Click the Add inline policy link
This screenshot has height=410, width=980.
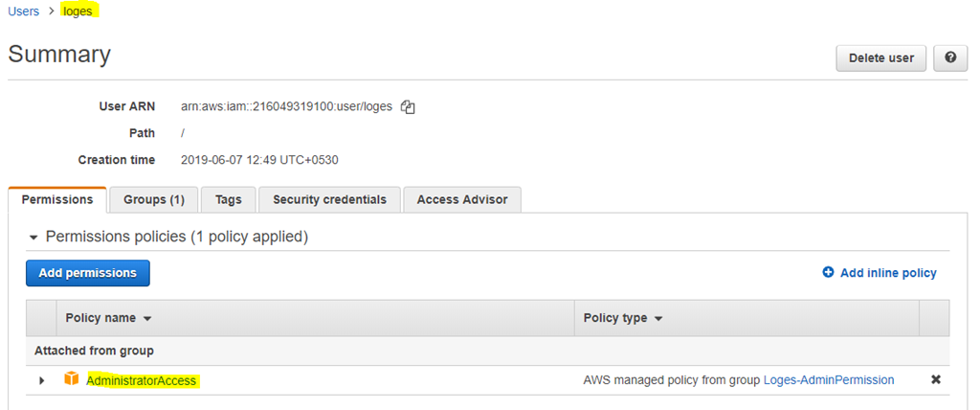[888, 273]
